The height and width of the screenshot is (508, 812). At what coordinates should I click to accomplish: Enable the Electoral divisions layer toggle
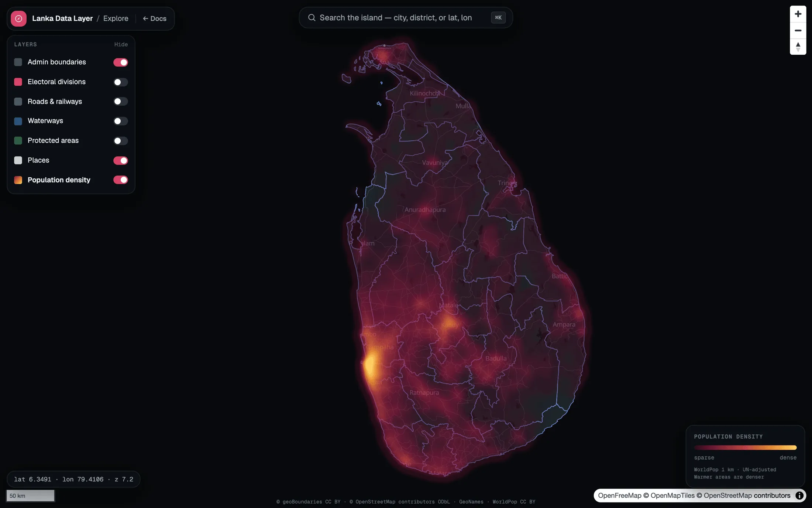[121, 82]
